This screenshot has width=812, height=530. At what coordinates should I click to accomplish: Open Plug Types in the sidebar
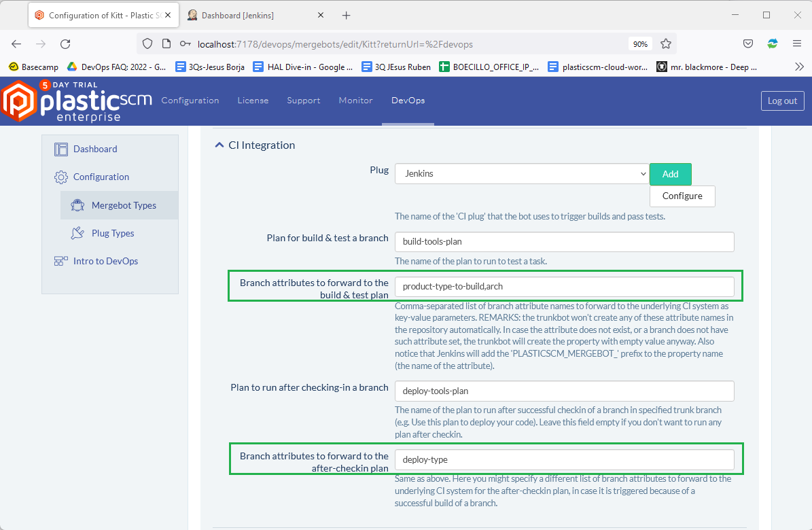pos(113,233)
